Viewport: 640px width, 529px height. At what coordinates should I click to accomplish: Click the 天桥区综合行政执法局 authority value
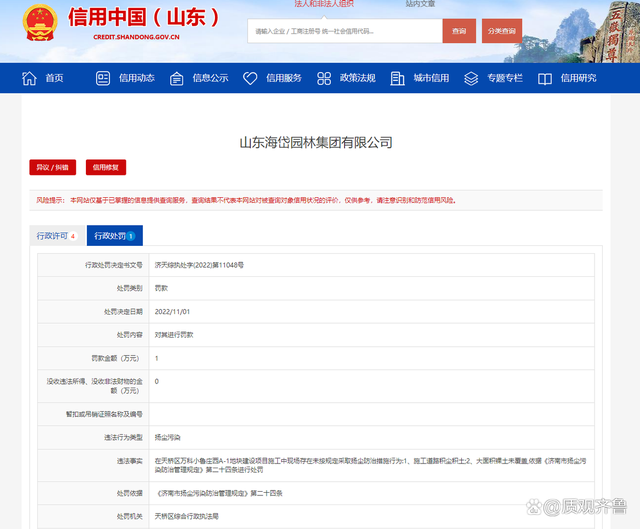pos(187,516)
